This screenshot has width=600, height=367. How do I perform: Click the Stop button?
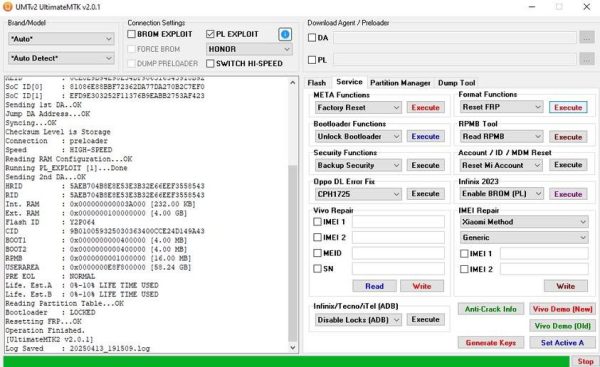tap(585, 361)
